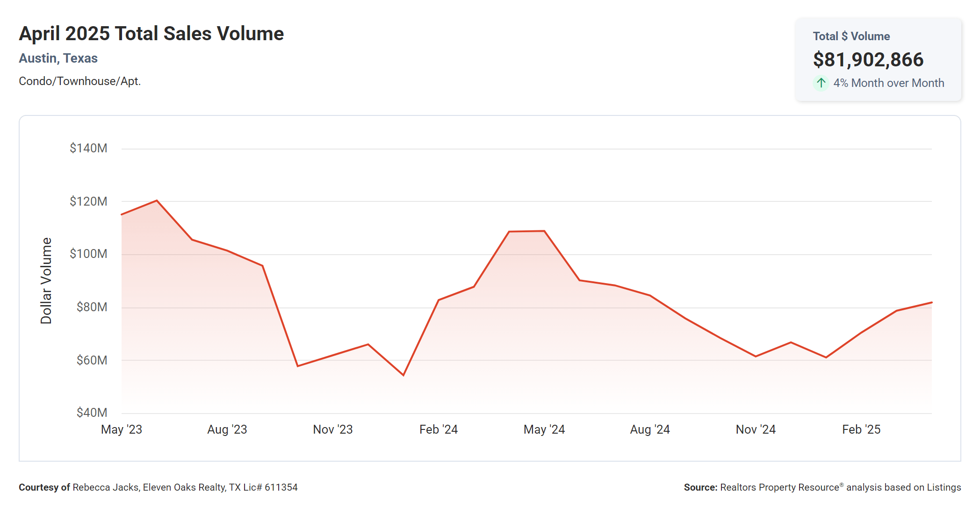980x514 pixels.
Task: Click the Austin, Texas subtitle
Action: click(58, 58)
